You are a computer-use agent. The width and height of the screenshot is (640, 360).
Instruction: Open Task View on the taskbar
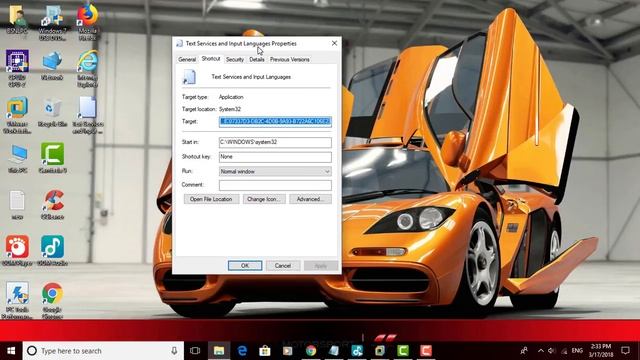pos(195,351)
